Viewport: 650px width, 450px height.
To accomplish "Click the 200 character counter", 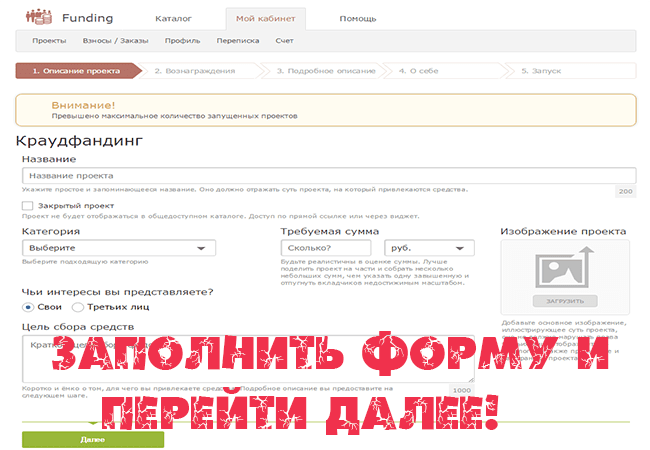I will pyautogui.click(x=626, y=191).
